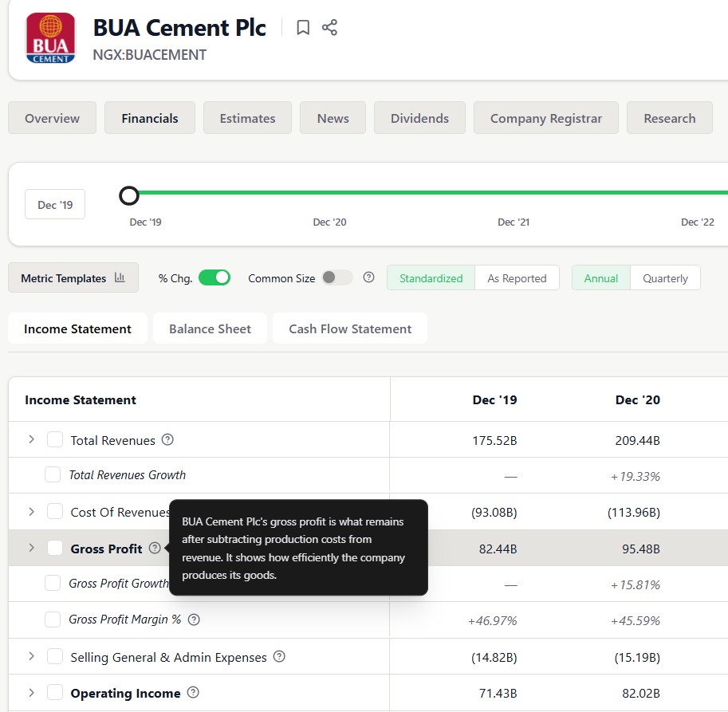
Task: Select Annual period
Action: [600, 278]
